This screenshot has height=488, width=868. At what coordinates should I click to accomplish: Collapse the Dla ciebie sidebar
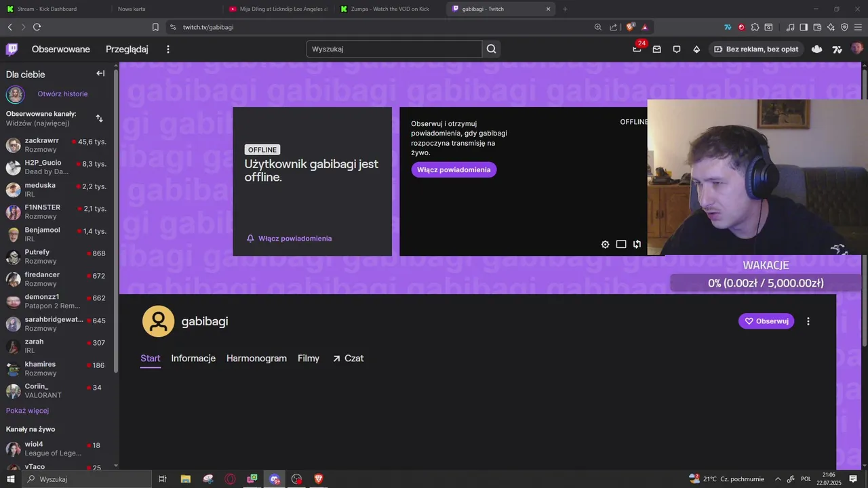click(100, 73)
